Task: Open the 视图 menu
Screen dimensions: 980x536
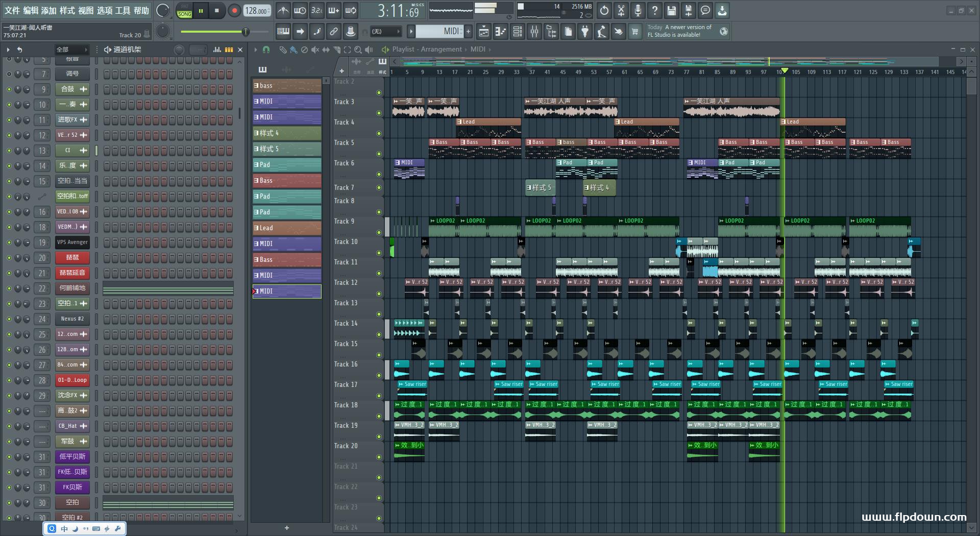Action: 86,10
